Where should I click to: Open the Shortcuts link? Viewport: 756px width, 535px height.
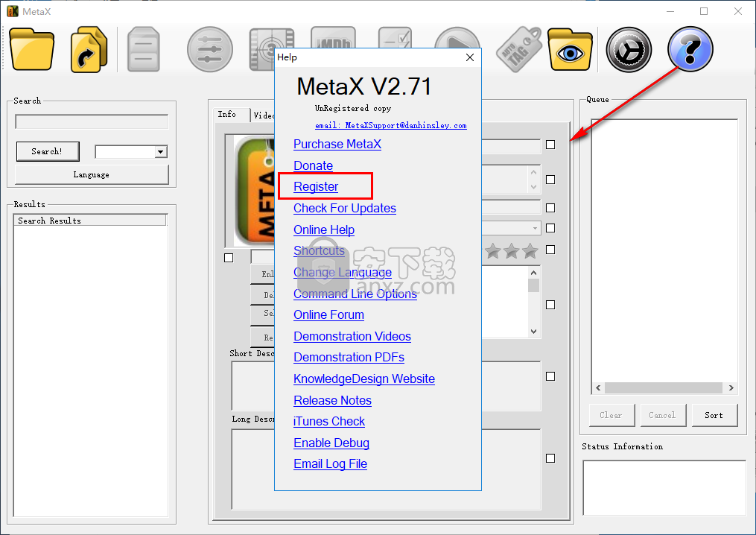(x=320, y=251)
